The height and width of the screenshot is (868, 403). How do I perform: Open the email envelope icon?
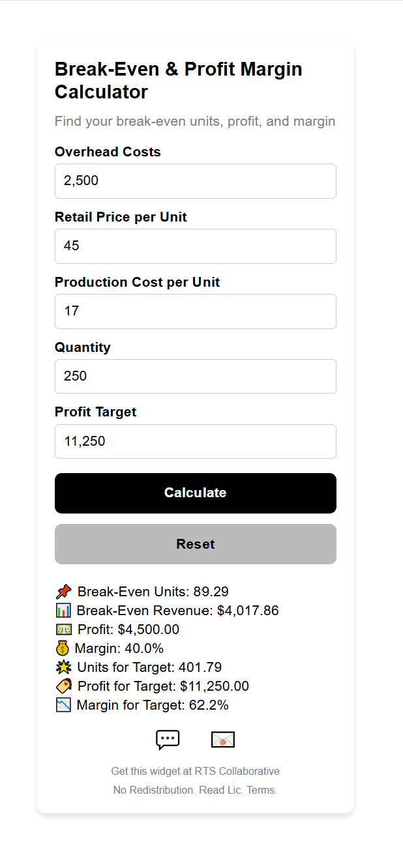pyautogui.click(x=222, y=740)
